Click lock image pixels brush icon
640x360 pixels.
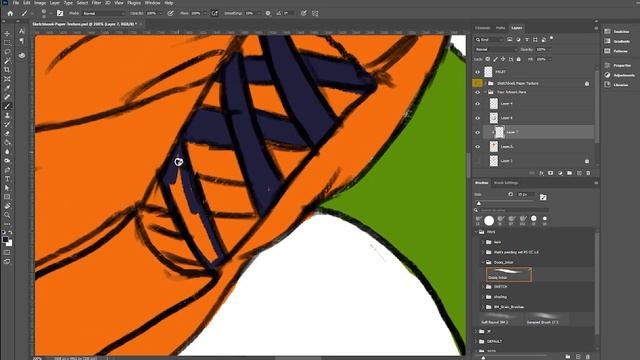(x=496, y=59)
